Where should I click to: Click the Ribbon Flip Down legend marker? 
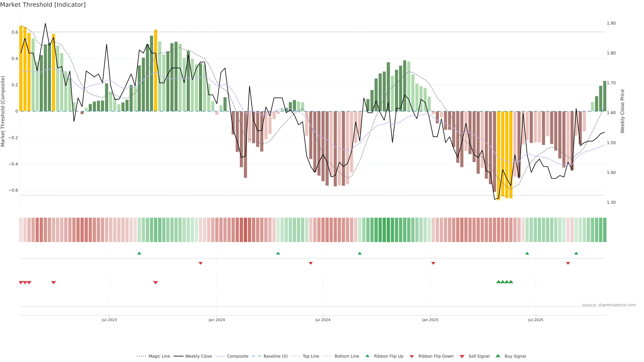412,356
